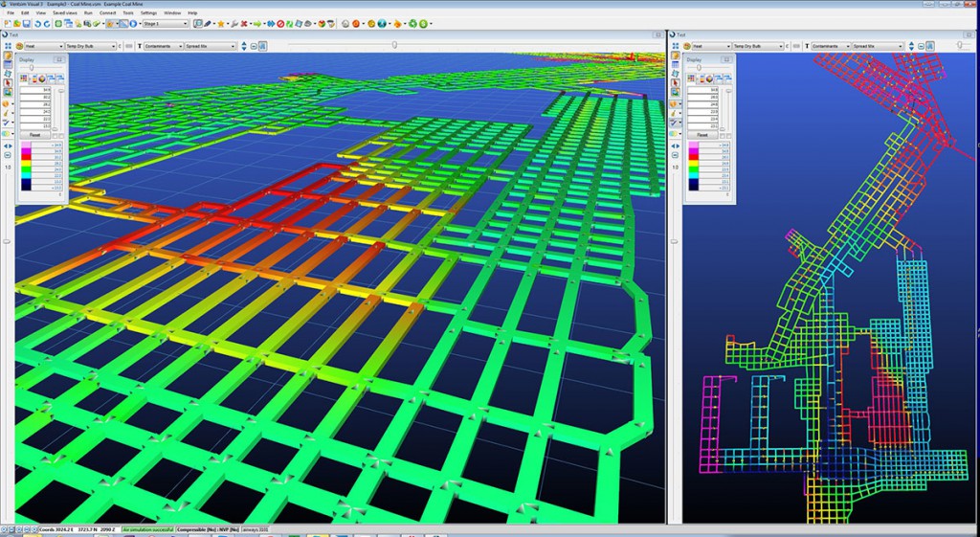Viewport: 980px width, 537px height.
Task: Click the landscape picture icon in left sidebar
Action: click(8, 92)
